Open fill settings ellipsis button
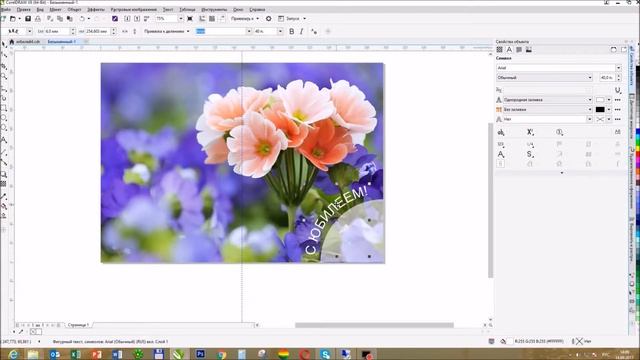Image resolution: width=640 pixels, height=360 pixels. [618, 100]
